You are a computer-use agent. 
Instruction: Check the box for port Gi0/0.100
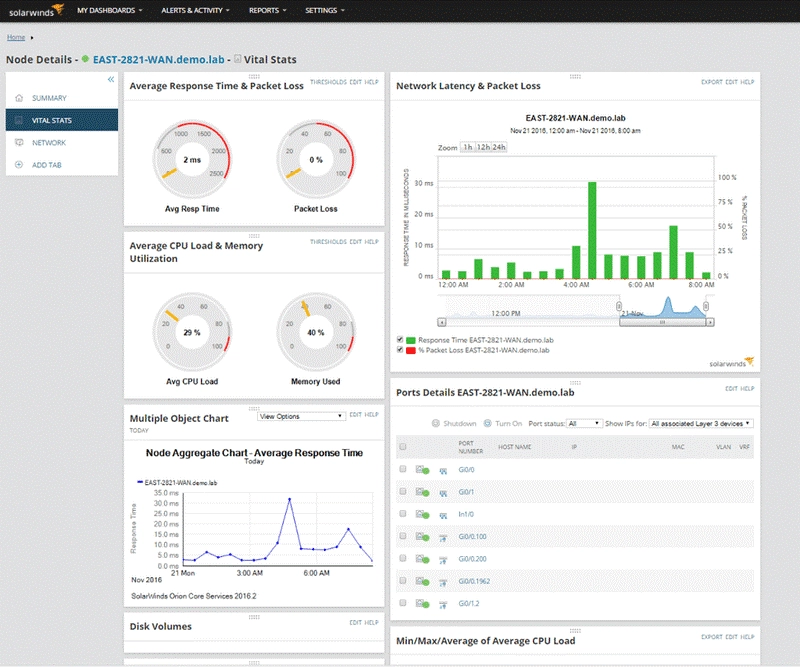coord(403,536)
